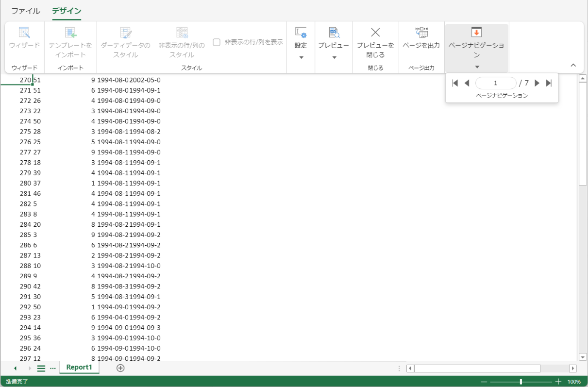Click the 設定 settings icon
This screenshot has width=588, height=387.
tap(301, 33)
